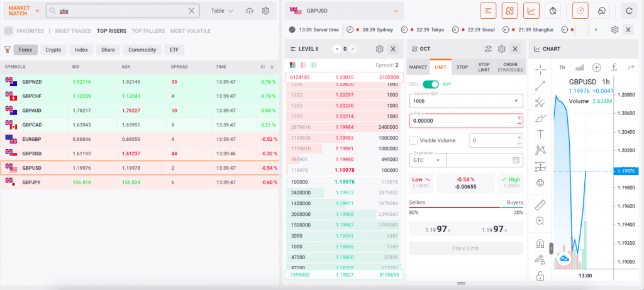Open the Table view dropdown
This screenshot has height=290, width=644.
click(x=222, y=11)
